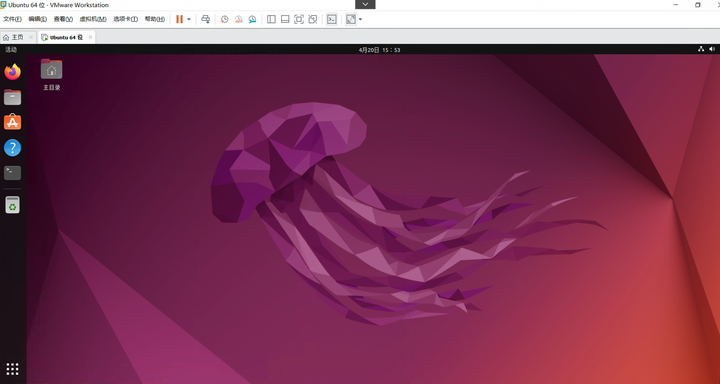Toggle the library sidebar panel
This screenshot has width=720, height=384.
[271, 19]
